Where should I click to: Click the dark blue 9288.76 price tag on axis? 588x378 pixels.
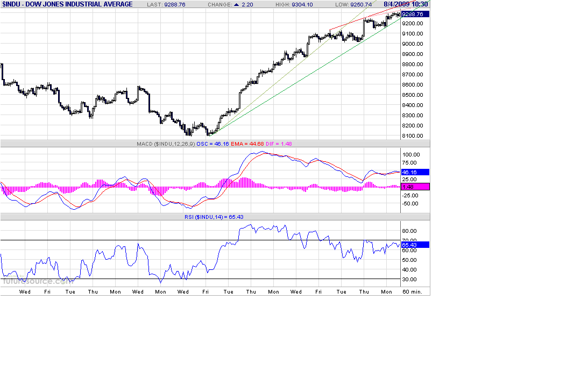(415, 14)
